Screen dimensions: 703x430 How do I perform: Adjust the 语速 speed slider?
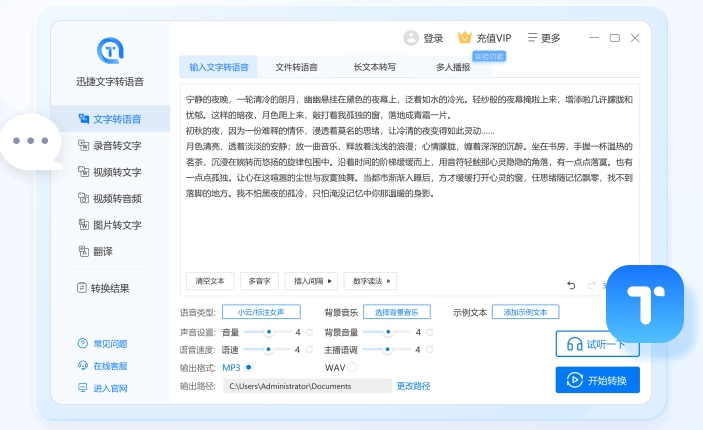[x=268, y=349]
